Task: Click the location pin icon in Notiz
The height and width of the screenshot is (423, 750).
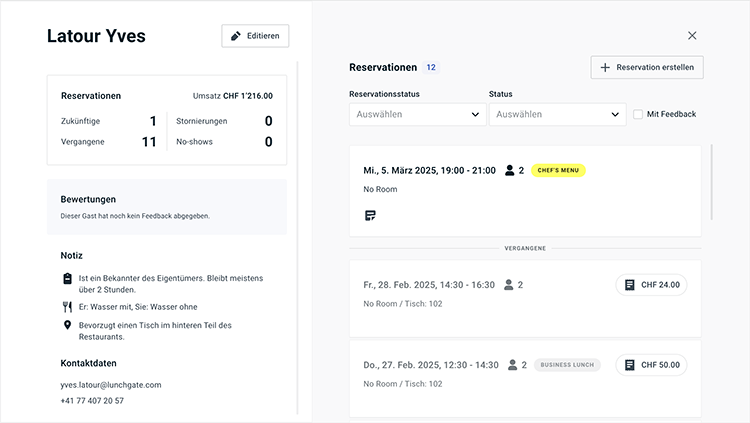Action: click(x=68, y=326)
